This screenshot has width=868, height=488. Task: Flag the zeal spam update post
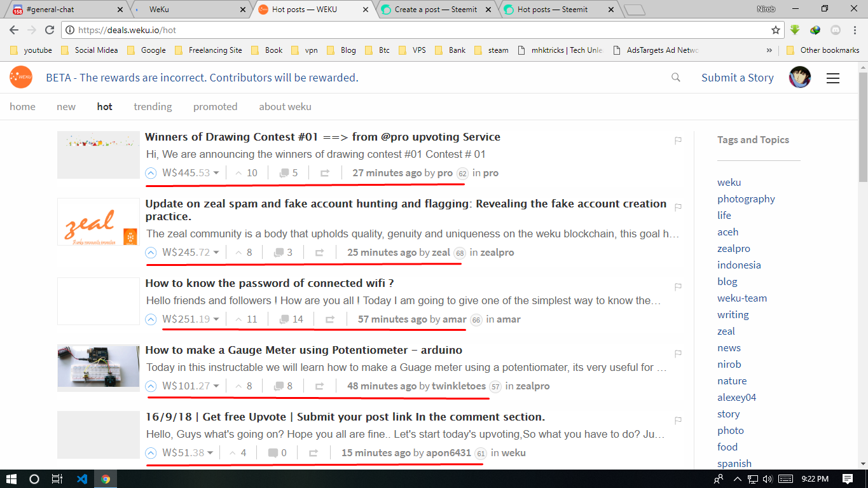coord(678,207)
